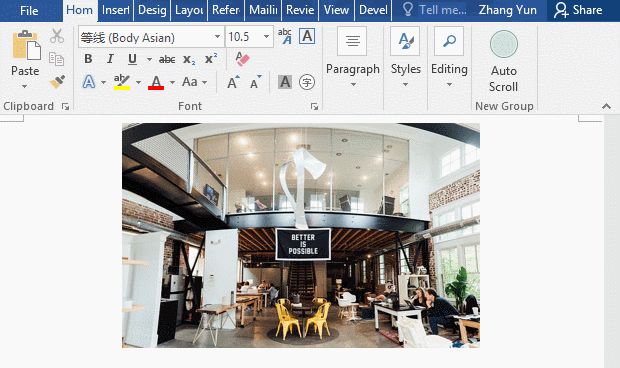The image size is (620, 368).
Task: Open underline style dropdown arrow
Action: (x=149, y=59)
